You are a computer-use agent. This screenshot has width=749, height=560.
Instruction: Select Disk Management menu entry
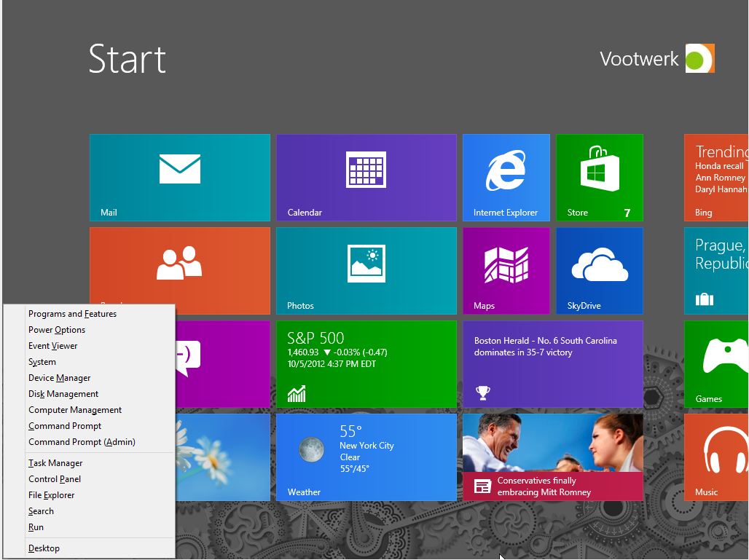click(63, 394)
